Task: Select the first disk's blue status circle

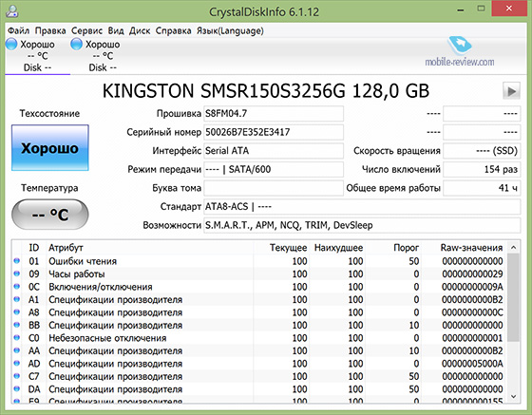Action: coord(11,44)
